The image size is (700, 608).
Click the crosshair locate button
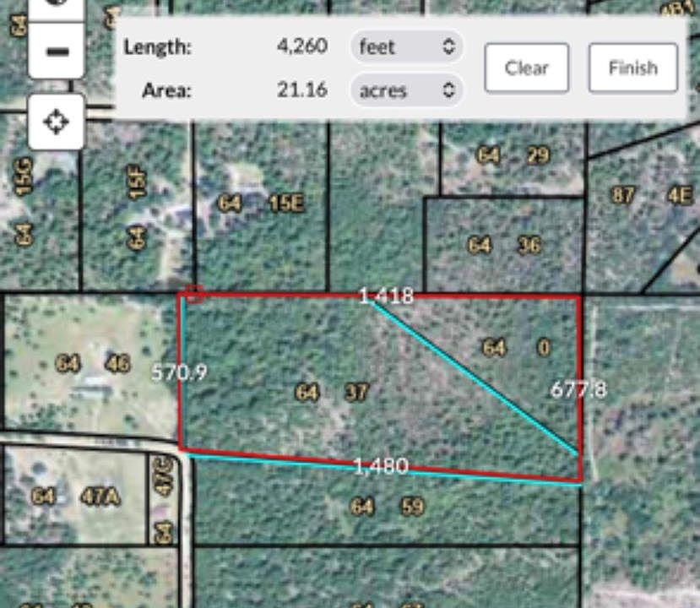57,122
